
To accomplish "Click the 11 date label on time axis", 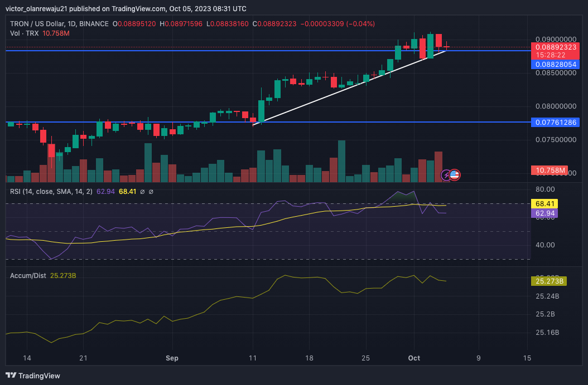I will [x=253, y=358].
